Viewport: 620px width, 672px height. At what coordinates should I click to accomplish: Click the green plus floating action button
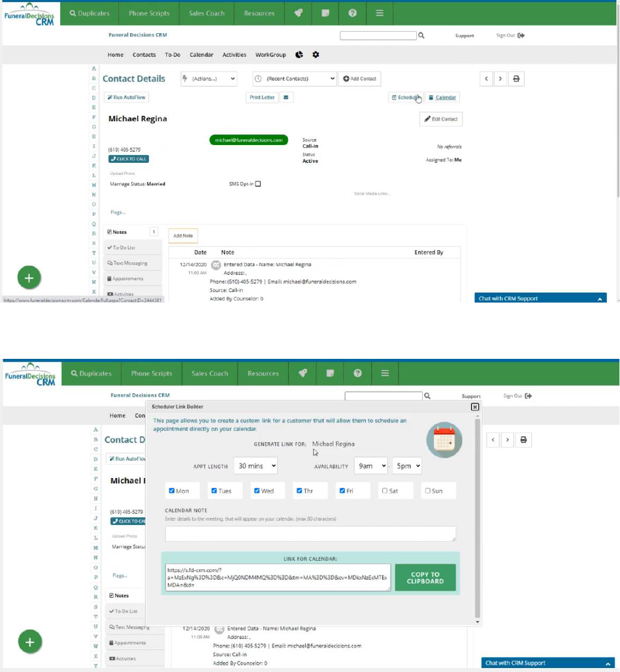[x=29, y=277]
